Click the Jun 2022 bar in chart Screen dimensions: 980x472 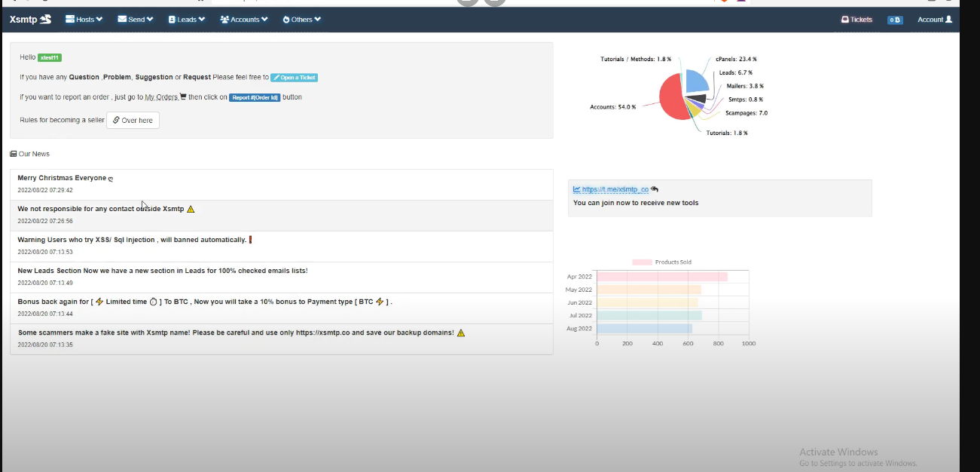[648, 302]
